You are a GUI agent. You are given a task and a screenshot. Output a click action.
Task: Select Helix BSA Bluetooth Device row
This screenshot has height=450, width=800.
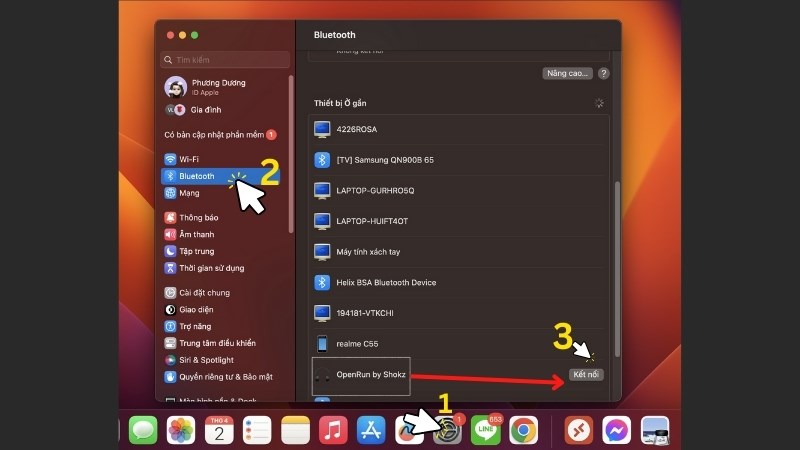(459, 282)
